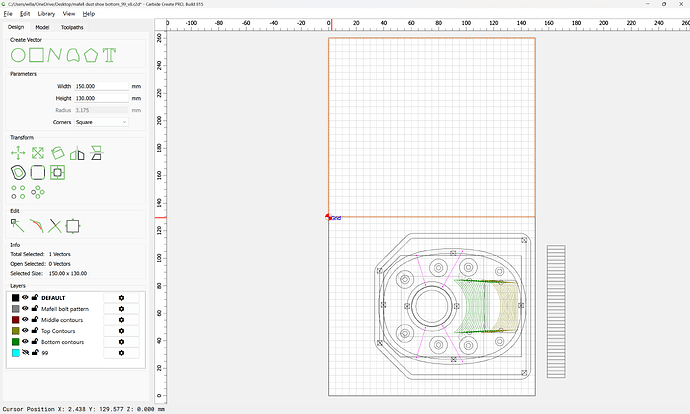Open settings gear for Bottom contours layer
The height and width of the screenshot is (414, 690).
[x=121, y=342]
